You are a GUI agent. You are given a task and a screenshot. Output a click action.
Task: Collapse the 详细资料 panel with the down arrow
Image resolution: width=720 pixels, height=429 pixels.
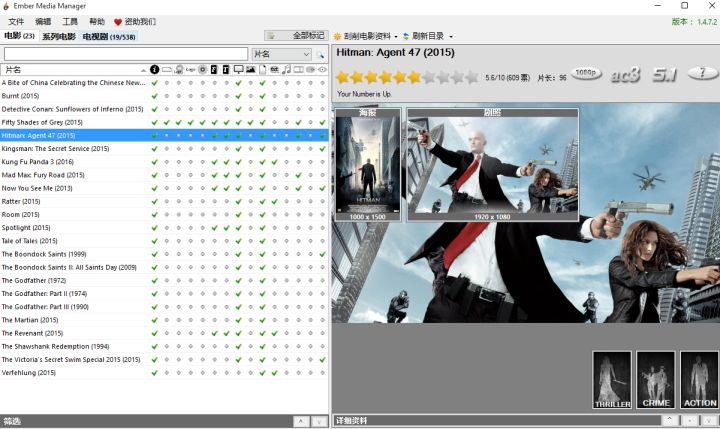pos(709,420)
